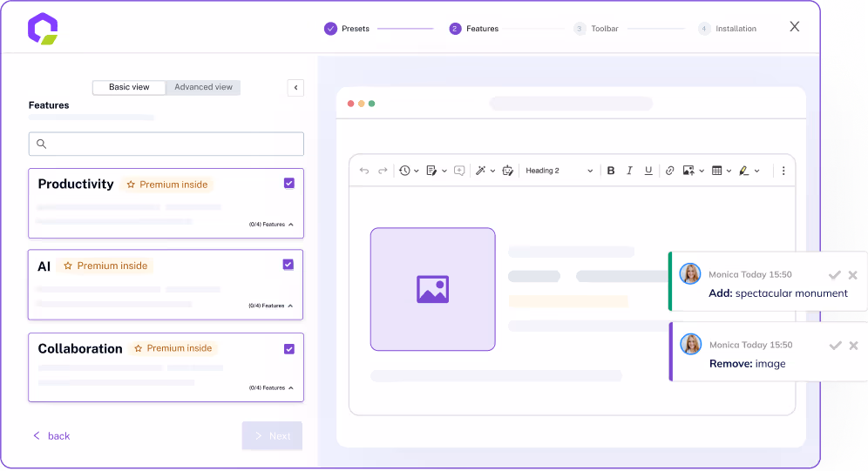The image size is (868, 471).
Task: Toggle the AI feature checkbox
Action: click(x=288, y=265)
